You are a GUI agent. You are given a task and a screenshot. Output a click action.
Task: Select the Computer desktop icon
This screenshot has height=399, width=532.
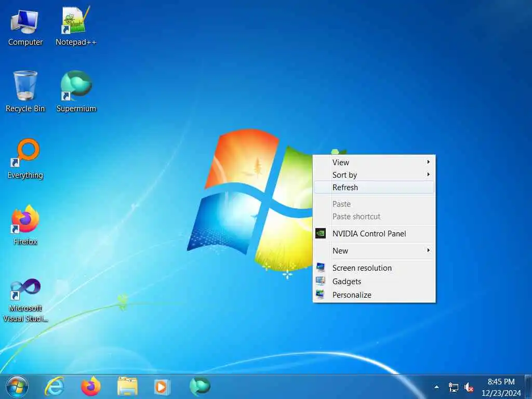pos(25,28)
